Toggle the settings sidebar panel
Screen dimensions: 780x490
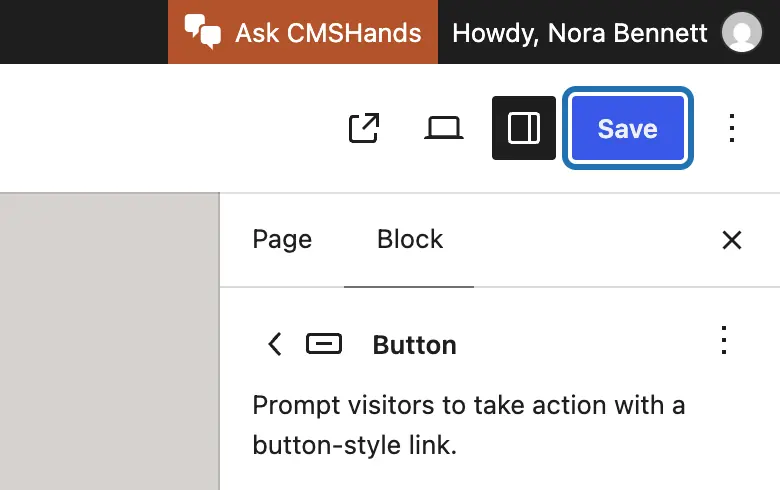[x=524, y=128]
